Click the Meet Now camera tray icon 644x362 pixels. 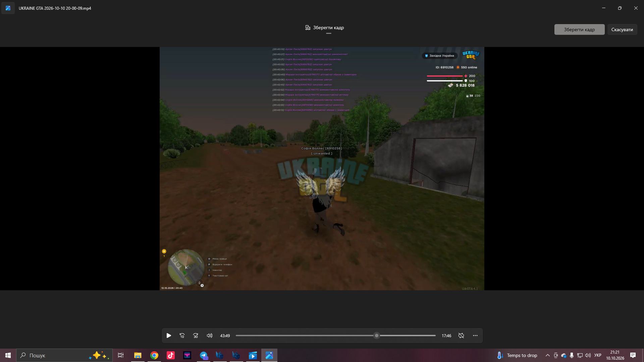pyautogui.click(x=556, y=355)
